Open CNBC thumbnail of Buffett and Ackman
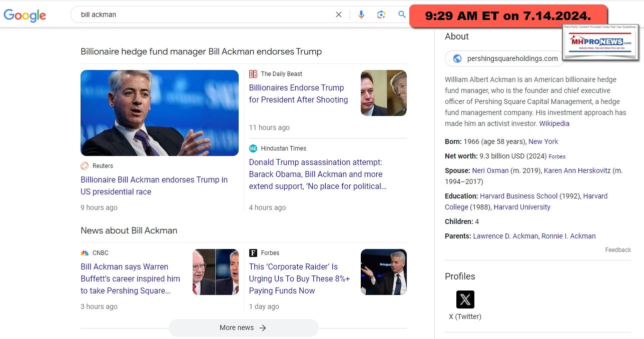 (216, 272)
